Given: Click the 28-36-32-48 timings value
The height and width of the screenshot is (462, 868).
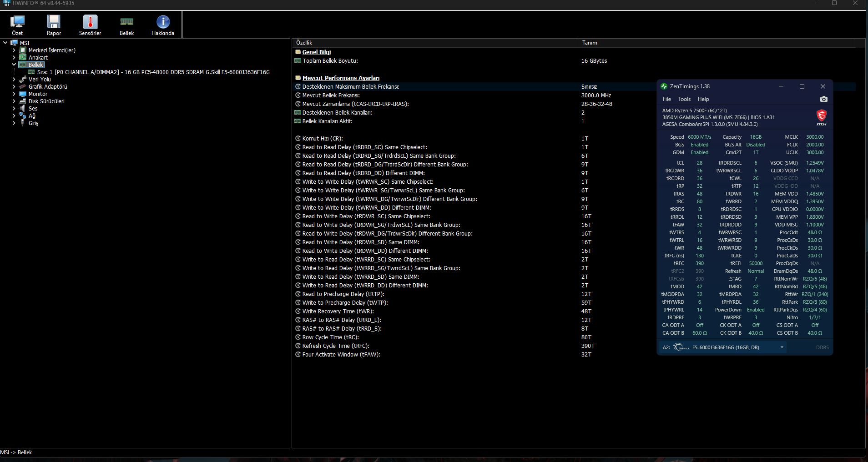Looking at the screenshot, I should pos(597,104).
